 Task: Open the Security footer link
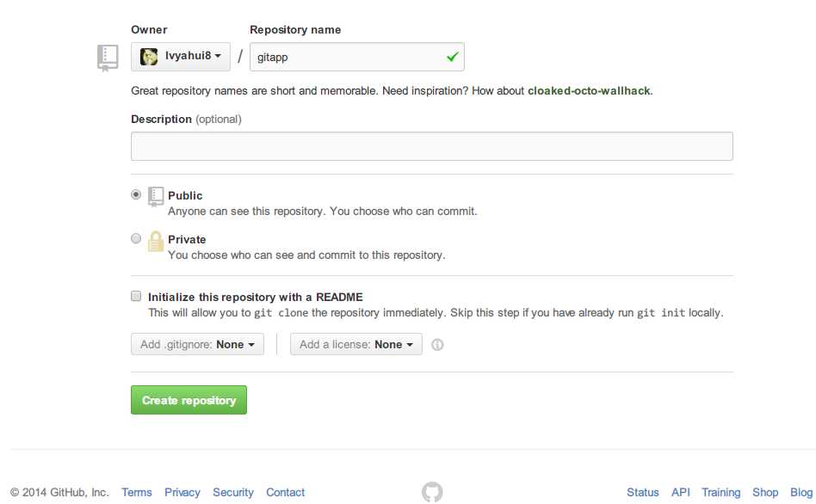coord(233,492)
